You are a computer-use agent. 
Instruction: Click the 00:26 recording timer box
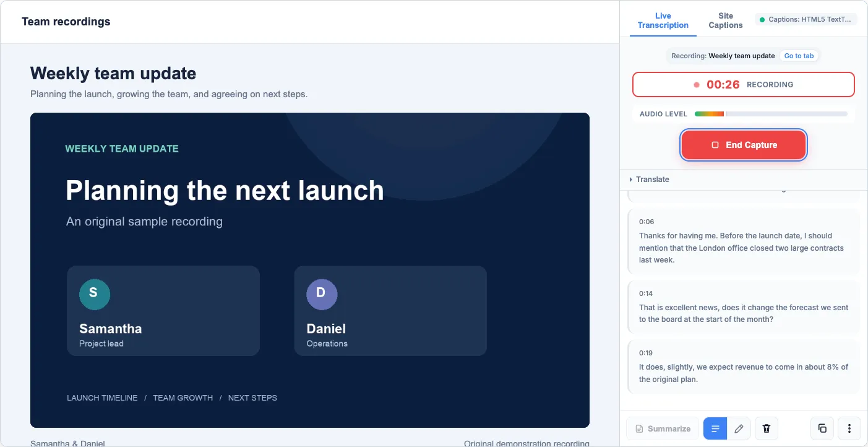coord(744,85)
